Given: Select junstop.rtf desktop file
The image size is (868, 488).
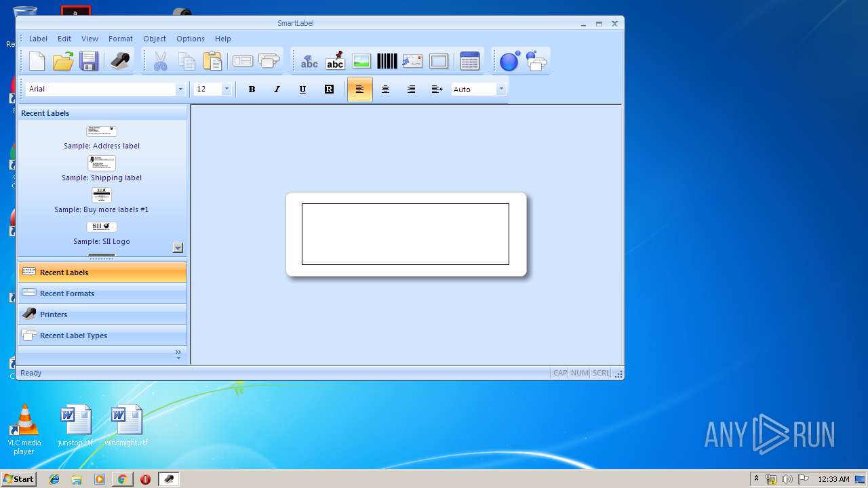Looking at the screenshot, I should 75,426.
